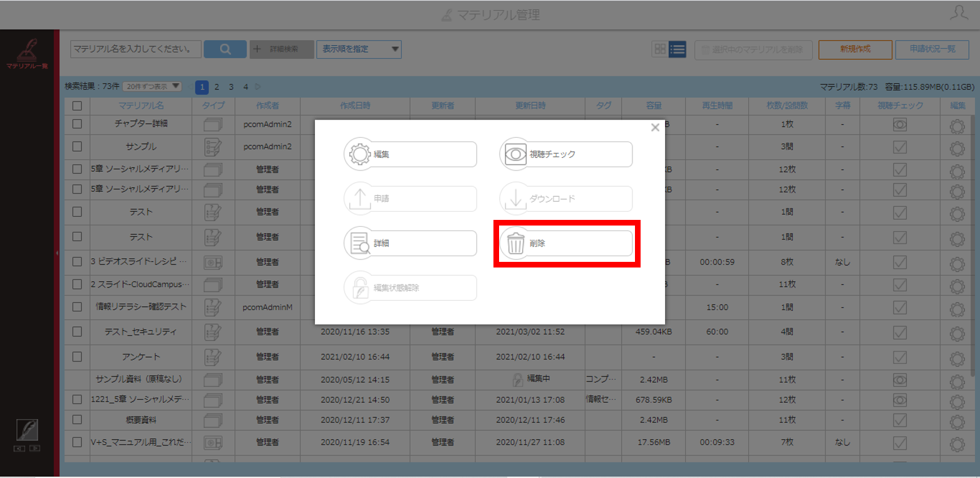Image resolution: width=980 pixels, height=478 pixels.
Task: Click gear edit icon for サンプル row
Action: (x=957, y=148)
